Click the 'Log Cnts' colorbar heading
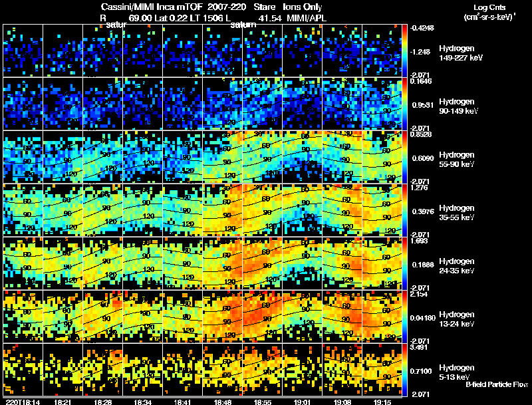The image size is (532, 405). coord(489,8)
